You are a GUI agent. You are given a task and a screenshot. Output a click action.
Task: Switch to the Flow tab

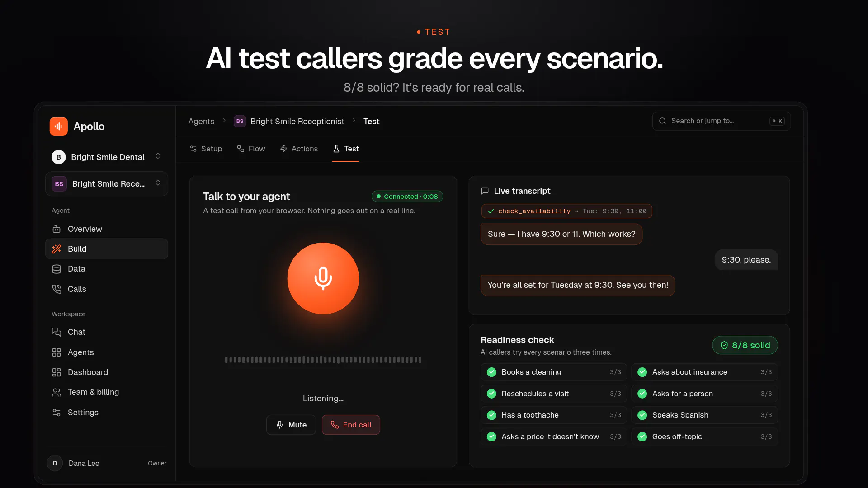coord(251,149)
